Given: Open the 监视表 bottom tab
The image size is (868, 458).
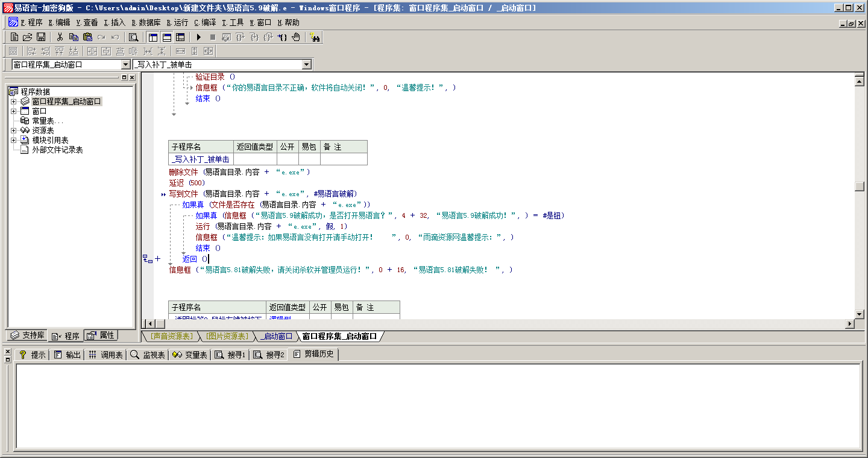Looking at the screenshot, I should click(148, 355).
